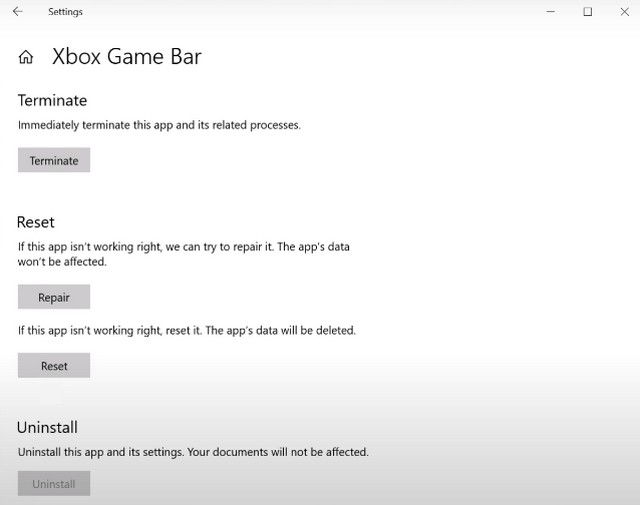Maximize the Settings window
The image size is (640, 505).
pos(588,11)
